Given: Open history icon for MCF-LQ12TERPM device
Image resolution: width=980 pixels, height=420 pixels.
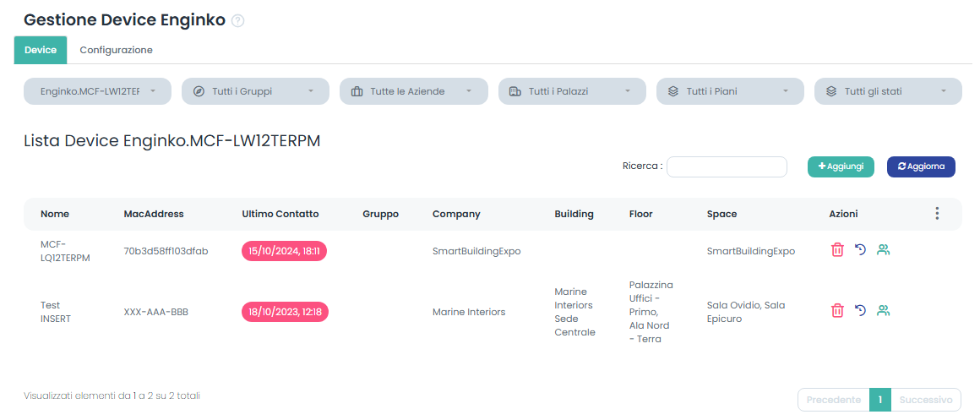Looking at the screenshot, I should click(x=860, y=250).
